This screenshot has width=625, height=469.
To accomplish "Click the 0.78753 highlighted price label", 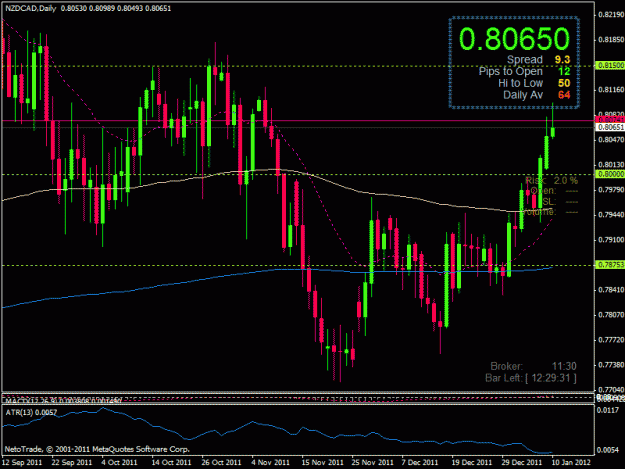I will (610, 265).
